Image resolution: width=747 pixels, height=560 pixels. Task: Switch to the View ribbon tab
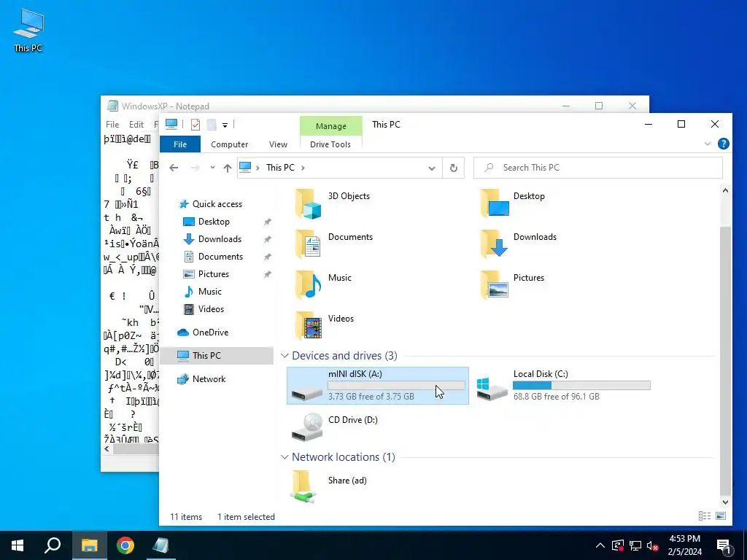click(278, 144)
